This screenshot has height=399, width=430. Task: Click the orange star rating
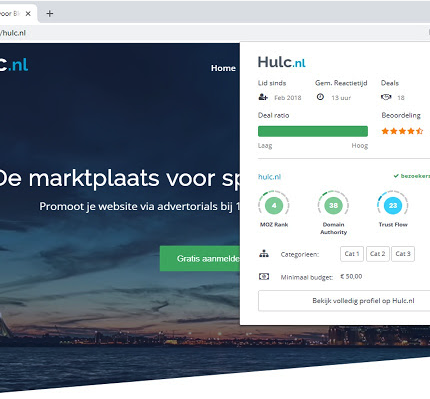[402, 131]
